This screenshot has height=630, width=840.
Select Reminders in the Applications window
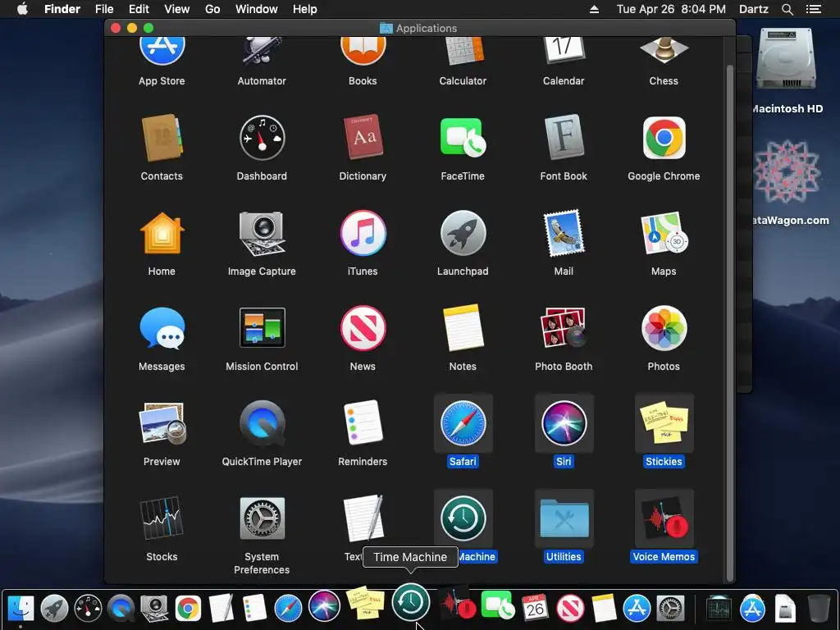363,423
